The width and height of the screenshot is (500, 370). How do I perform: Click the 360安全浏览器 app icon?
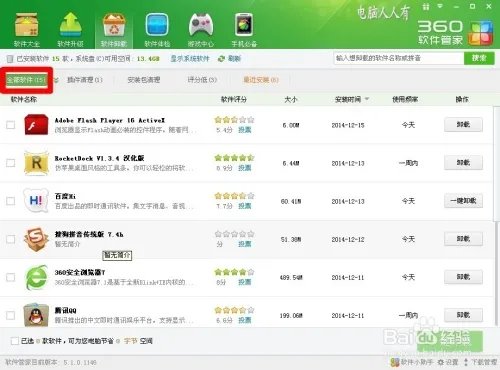click(x=36, y=277)
